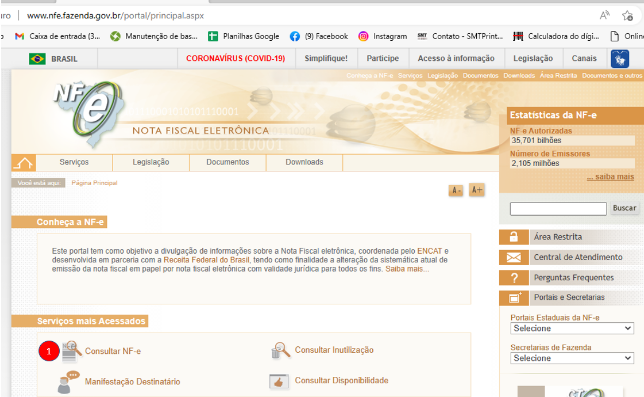Click Participe in the government bar
The image size is (644, 397).
383,58
